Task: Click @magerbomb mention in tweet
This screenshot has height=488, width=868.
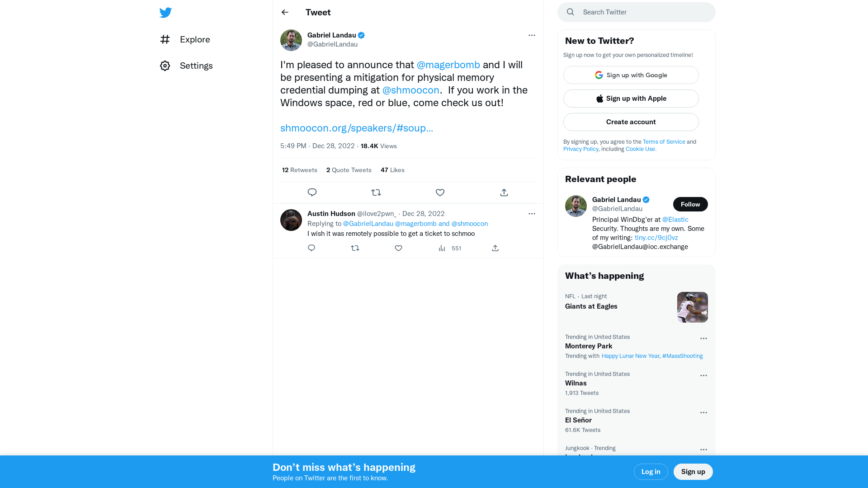Action: (448, 64)
